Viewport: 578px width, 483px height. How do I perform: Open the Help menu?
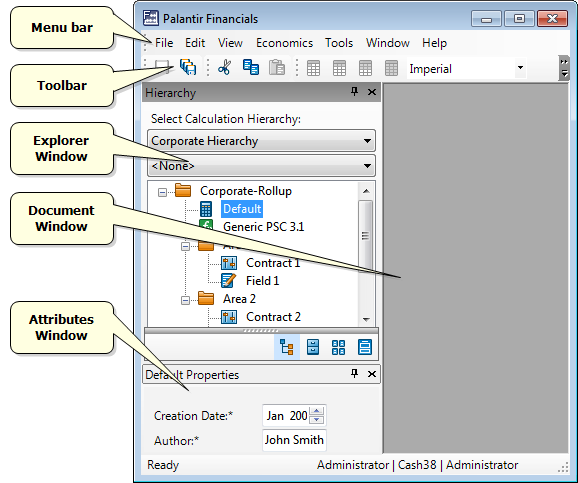click(435, 43)
